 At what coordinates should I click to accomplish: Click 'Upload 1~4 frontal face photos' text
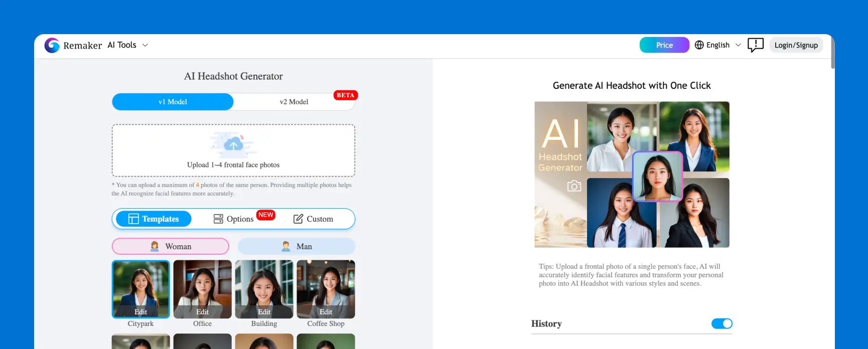(x=233, y=165)
